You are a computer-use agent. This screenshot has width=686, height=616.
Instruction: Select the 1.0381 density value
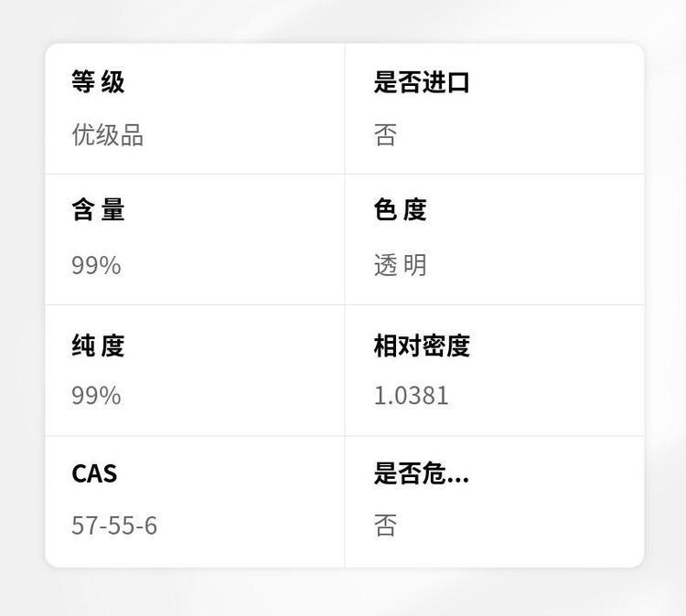[411, 396]
